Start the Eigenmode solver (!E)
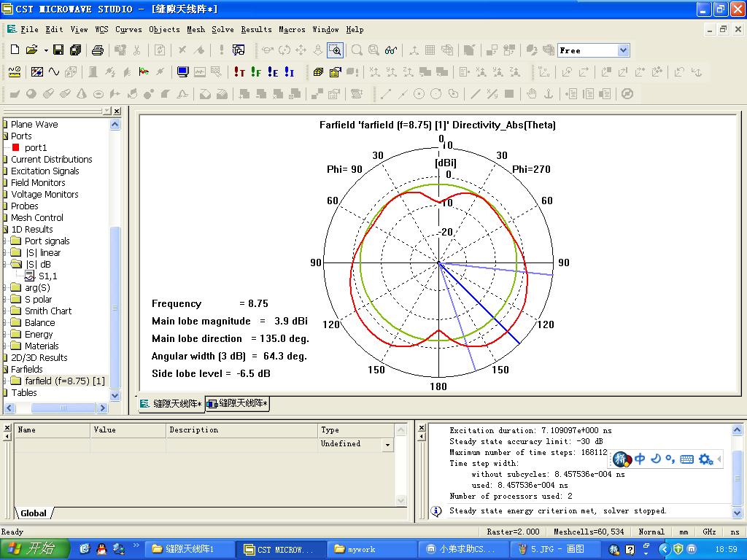Image resolution: width=747 pixels, height=560 pixels. click(273, 72)
